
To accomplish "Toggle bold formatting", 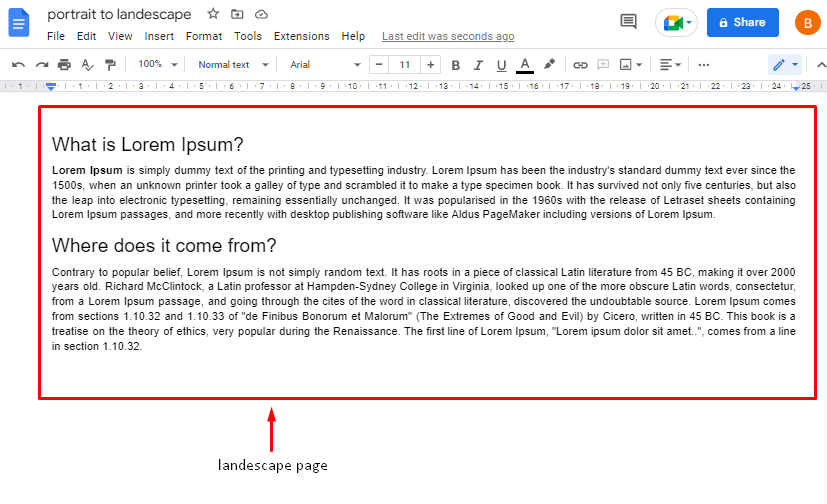I will (x=456, y=65).
